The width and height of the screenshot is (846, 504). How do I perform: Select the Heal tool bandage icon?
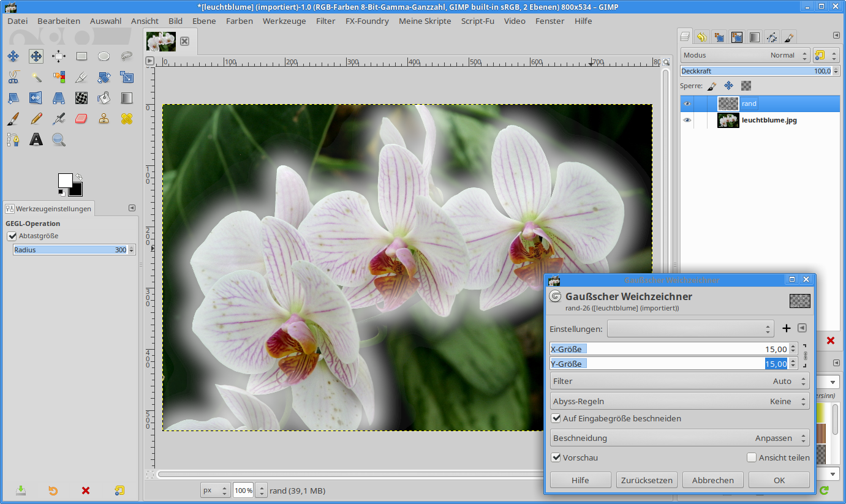coord(127,119)
